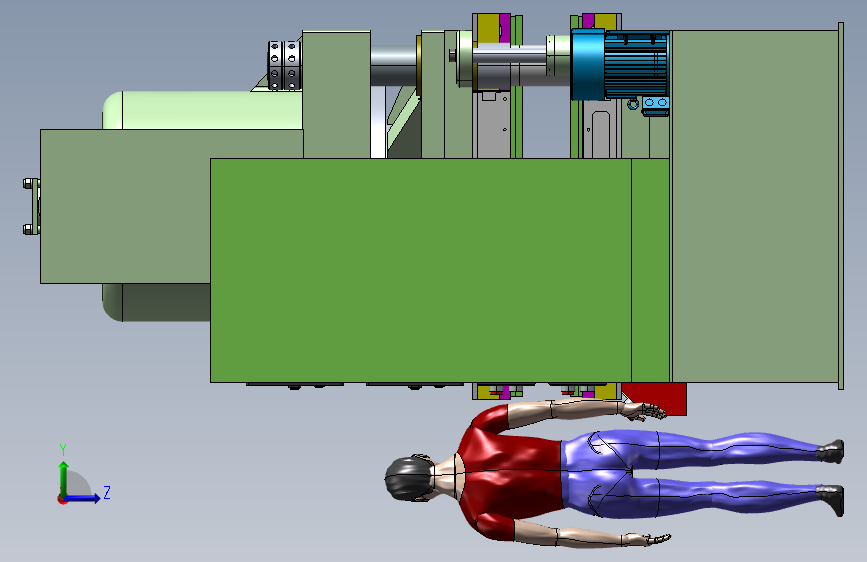Screen dimensions: 867x562
Task: Pick the grey horizontal drive shaft
Action: click(x=393, y=65)
